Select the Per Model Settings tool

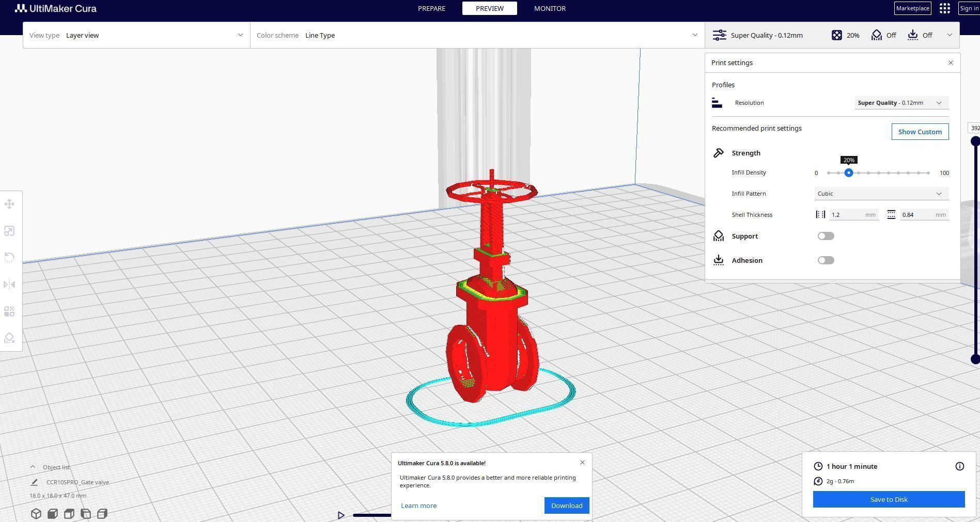[9, 311]
